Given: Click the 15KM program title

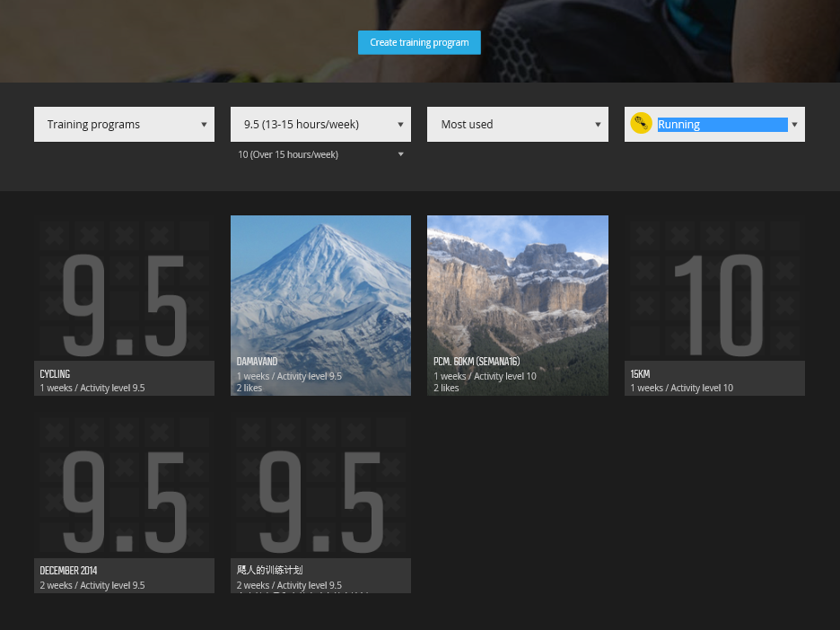Looking at the screenshot, I should pyautogui.click(x=640, y=374).
